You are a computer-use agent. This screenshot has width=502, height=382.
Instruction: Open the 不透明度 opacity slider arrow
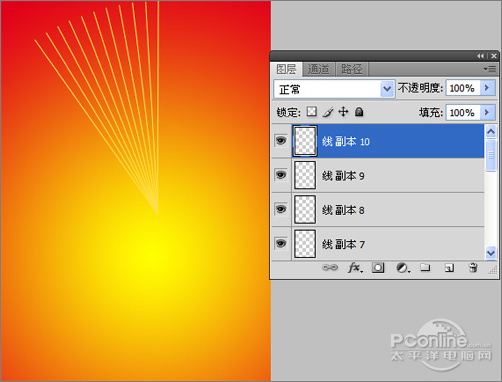coord(487,88)
